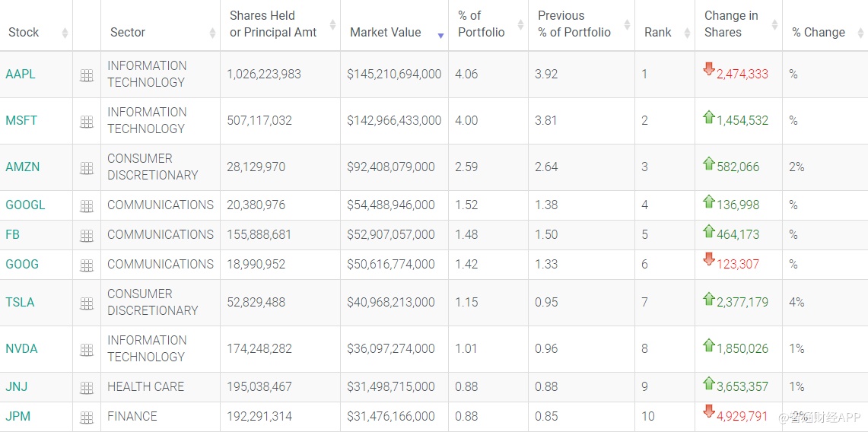Open the JNJ stock link
The width and height of the screenshot is (868, 432).
click(17, 387)
